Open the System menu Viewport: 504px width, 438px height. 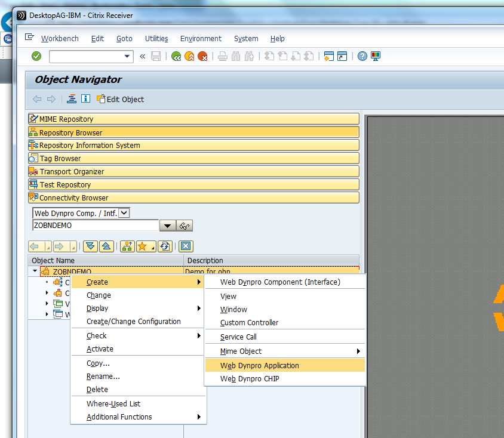[246, 39]
